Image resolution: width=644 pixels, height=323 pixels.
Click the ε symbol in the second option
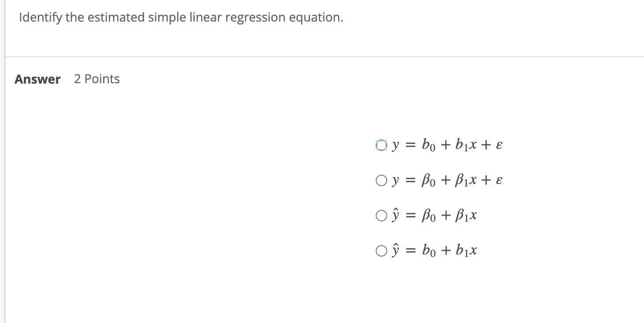[499, 181]
